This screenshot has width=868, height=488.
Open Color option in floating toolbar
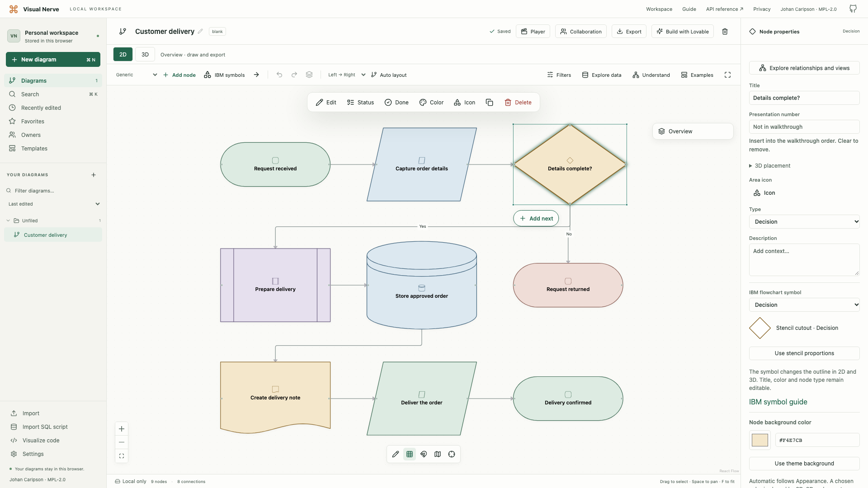click(x=431, y=103)
